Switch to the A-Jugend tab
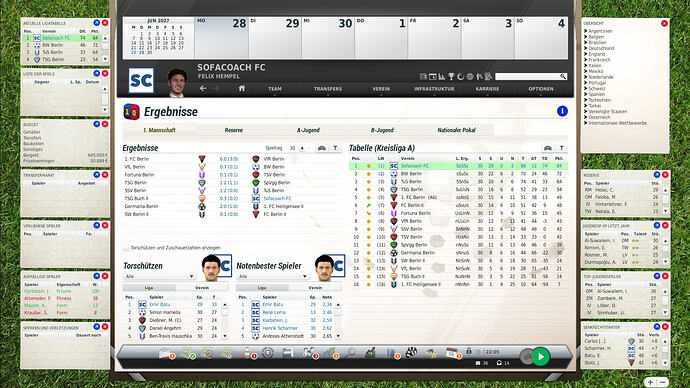 coord(308,130)
